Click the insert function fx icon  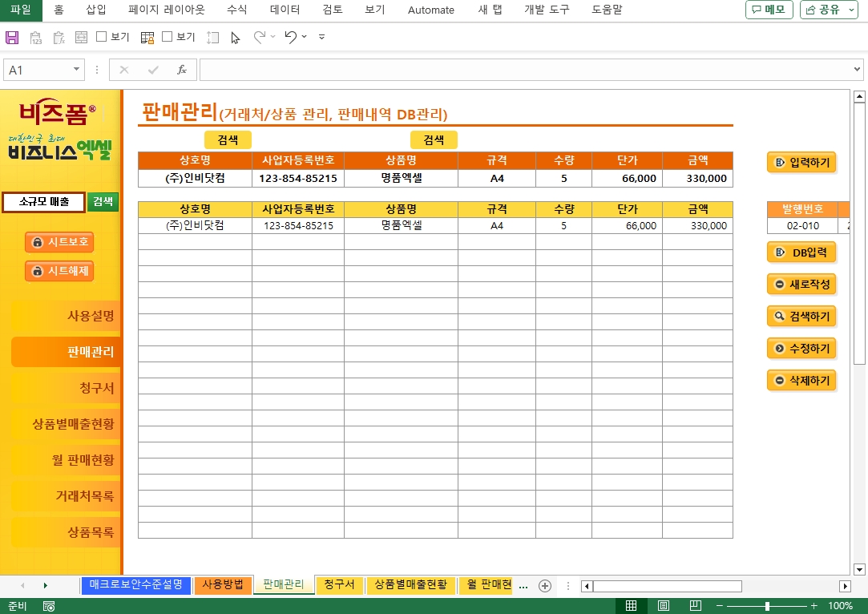coord(182,70)
